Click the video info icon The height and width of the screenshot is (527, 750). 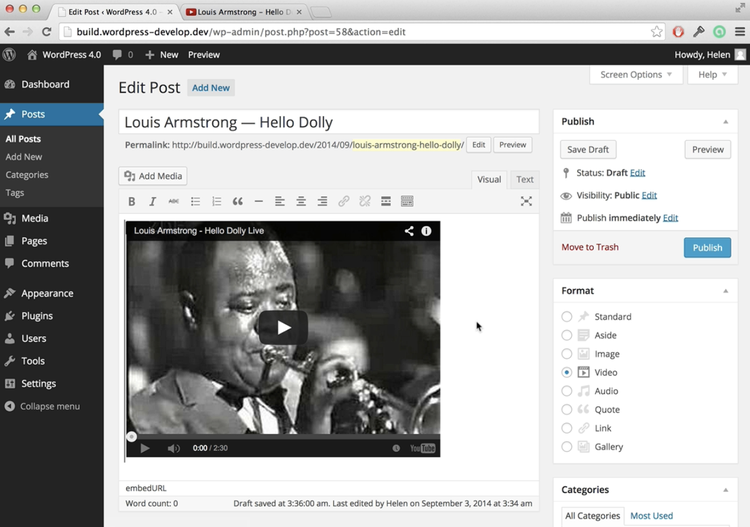[x=426, y=231]
